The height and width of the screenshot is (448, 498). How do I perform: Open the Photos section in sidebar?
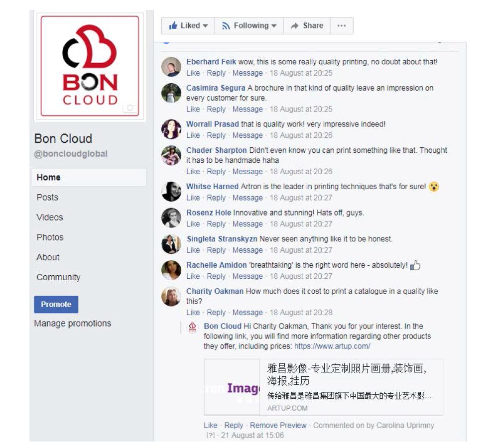(x=50, y=237)
